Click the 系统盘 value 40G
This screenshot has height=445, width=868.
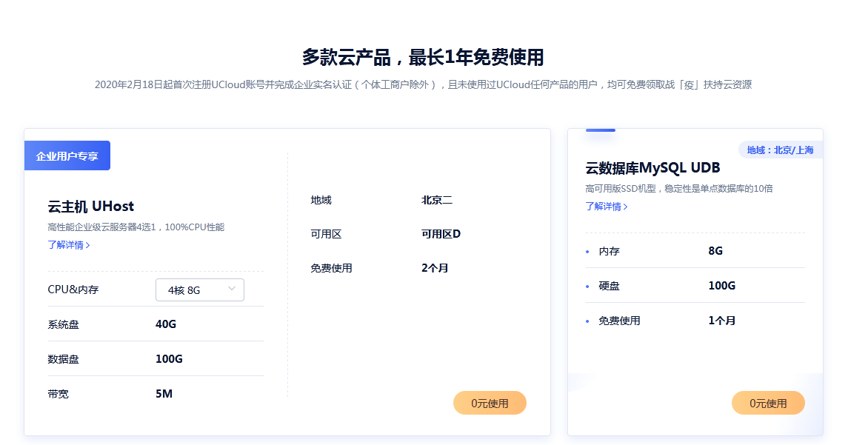(165, 324)
